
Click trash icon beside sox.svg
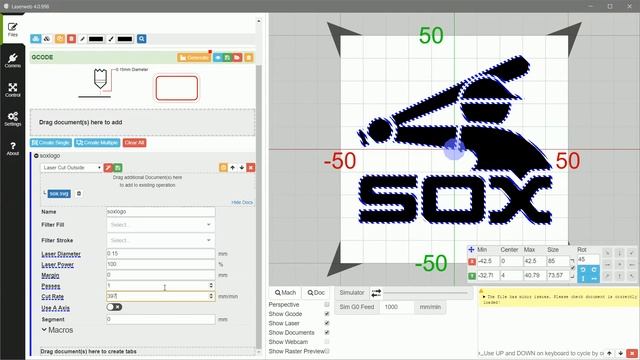[x=79, y=193]
